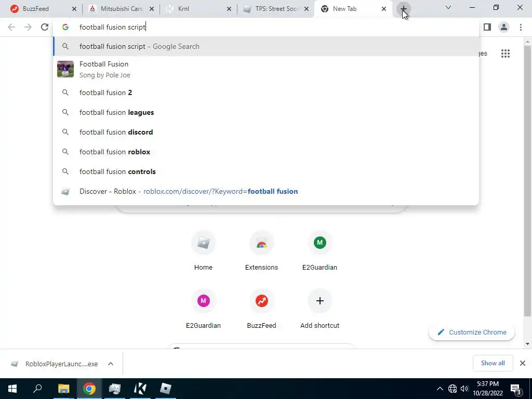532x399 pixels.
Task: Open the BuzzFeed shortcut tile
Action: point(262,309)
